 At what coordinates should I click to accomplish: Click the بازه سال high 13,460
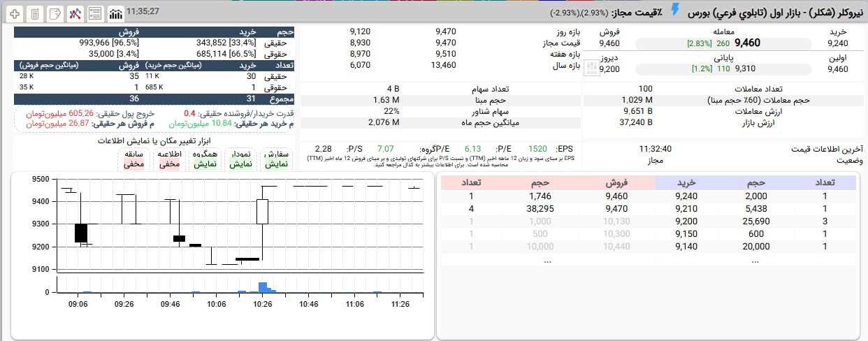coord(444,65)
